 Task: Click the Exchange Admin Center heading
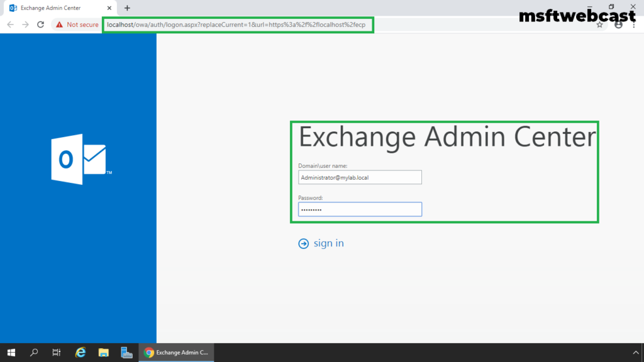tap(447, 137)
